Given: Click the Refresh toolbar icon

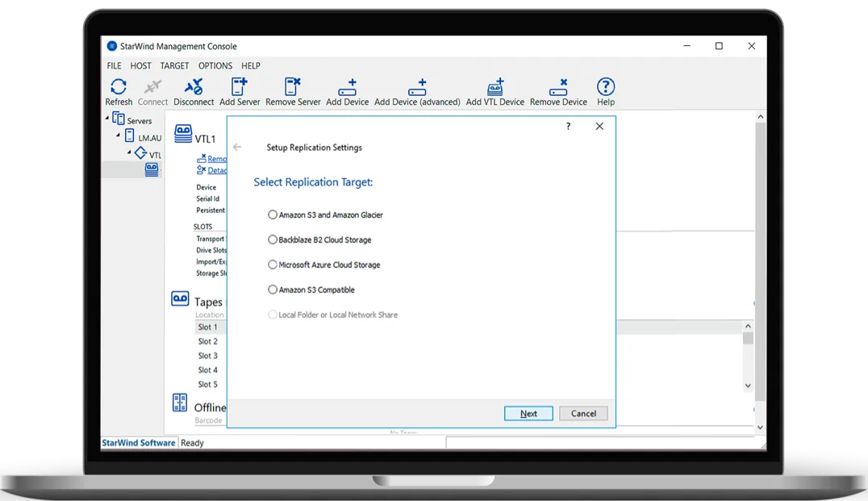Looking at the screenshot, I should click(x=119, y=87).
